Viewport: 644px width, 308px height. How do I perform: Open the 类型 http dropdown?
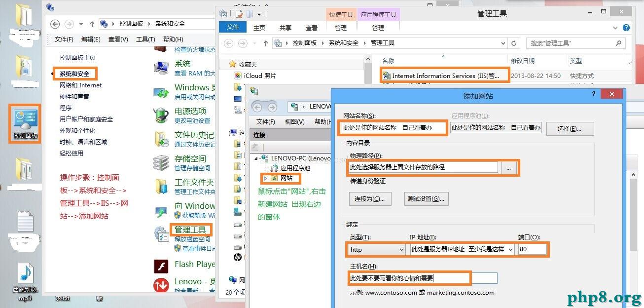click(x=401, y=250)
